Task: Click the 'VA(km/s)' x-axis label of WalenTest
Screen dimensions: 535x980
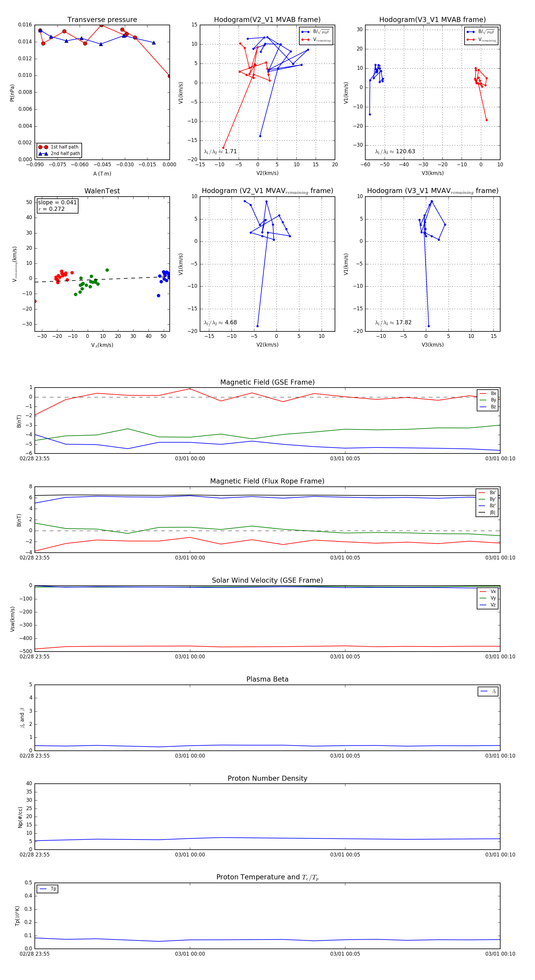Action: pyautogui.click(x=102, y=345)
